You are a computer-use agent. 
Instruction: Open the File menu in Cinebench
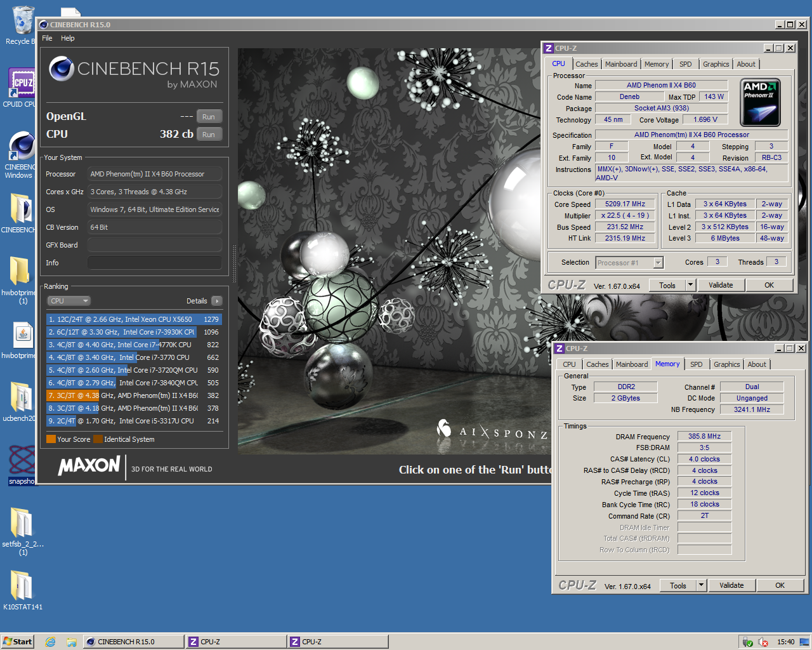click(47, 38)
